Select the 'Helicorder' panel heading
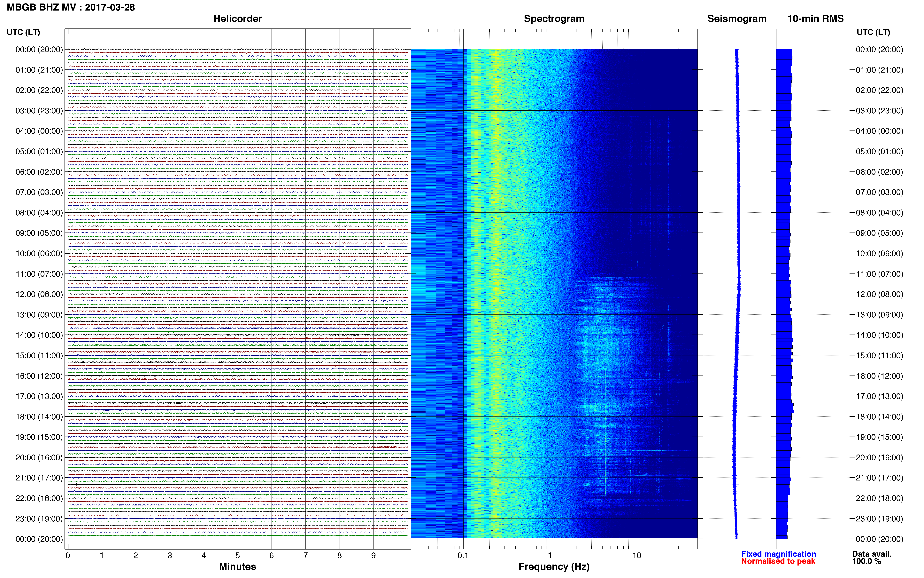The width and height of the screenshot is (924, 578). coord(238,19)
